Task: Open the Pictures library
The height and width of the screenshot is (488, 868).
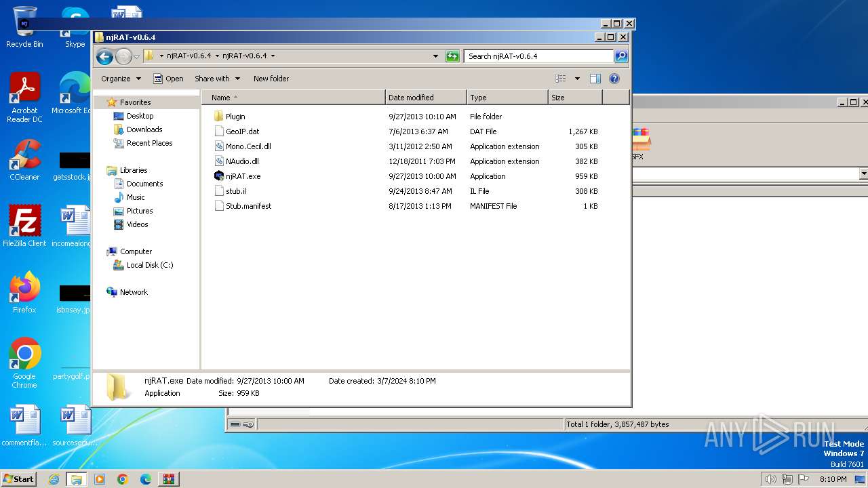Action: (x=140, y=211)
